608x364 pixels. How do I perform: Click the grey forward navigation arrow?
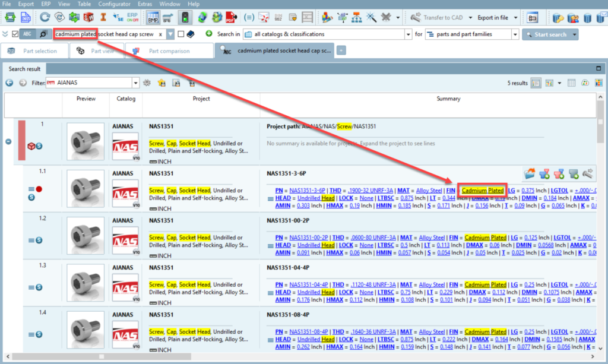click(23, 83)
